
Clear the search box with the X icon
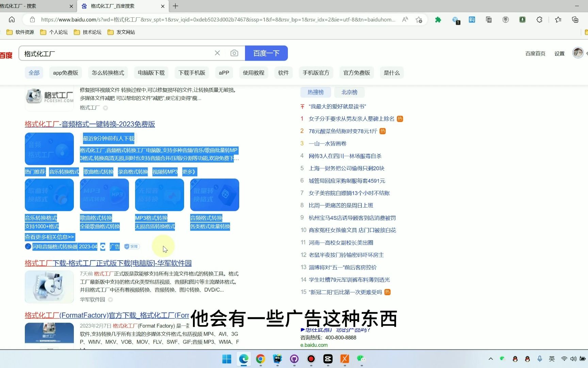[x=217, y=53]
